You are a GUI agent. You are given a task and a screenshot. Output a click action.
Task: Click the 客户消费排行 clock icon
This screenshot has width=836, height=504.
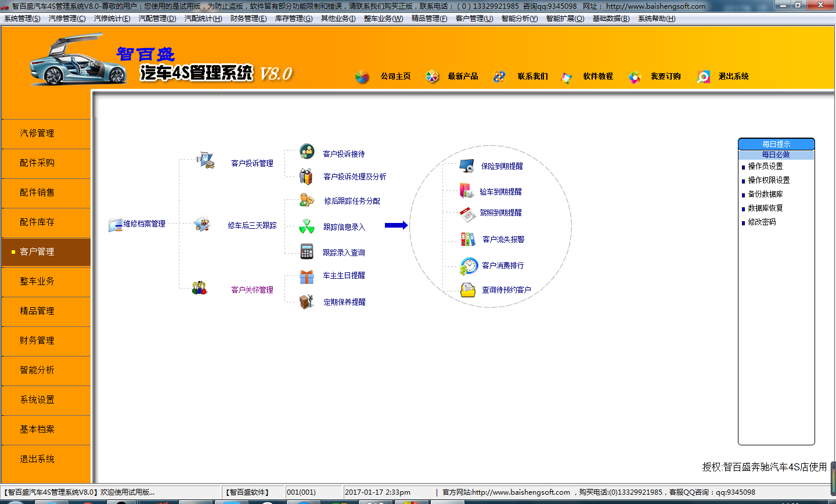tap(468, 266)
